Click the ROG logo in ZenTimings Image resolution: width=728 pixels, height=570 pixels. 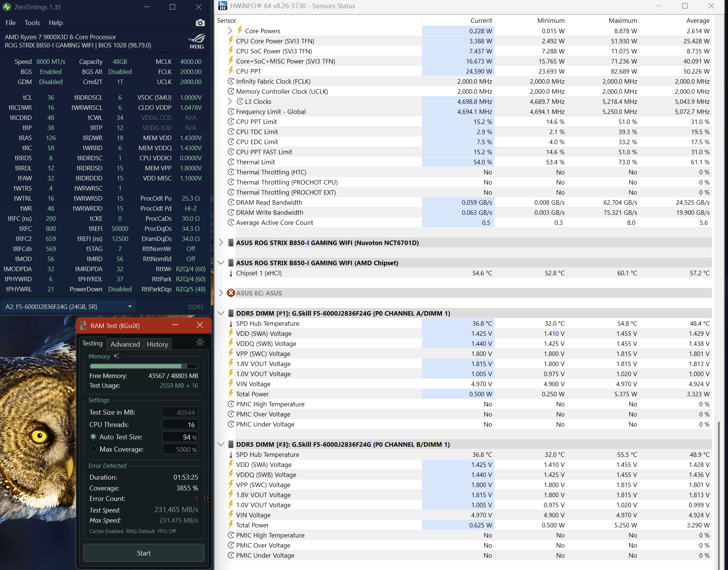pos(197,41)
